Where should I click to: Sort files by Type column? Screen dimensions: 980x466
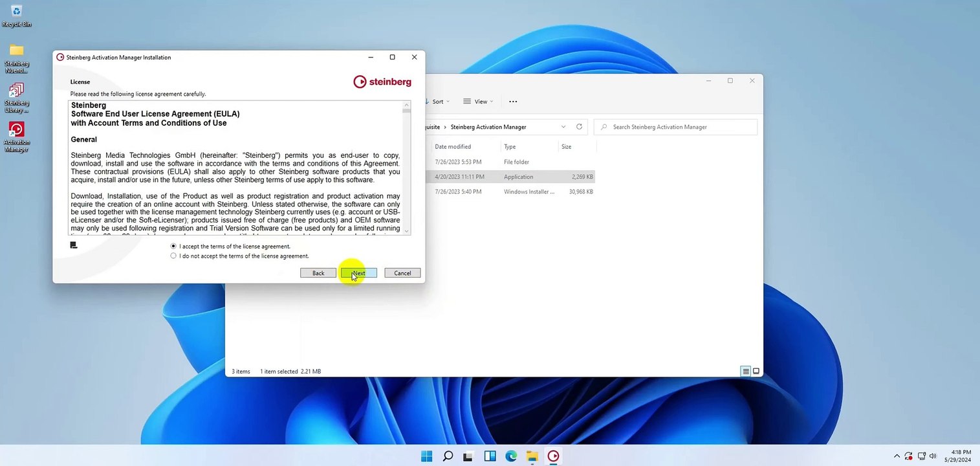[510, 147]
